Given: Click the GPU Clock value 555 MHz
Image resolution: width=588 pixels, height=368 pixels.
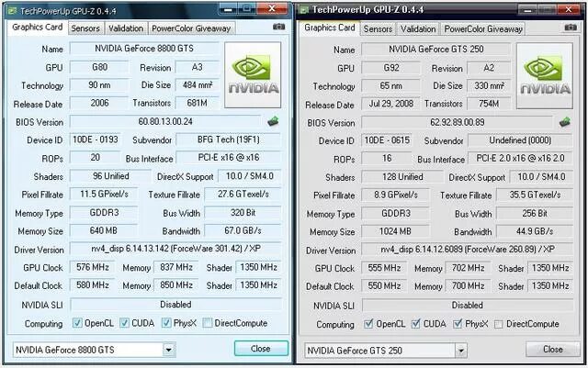Looking at the screenshot, I should 384,268.
